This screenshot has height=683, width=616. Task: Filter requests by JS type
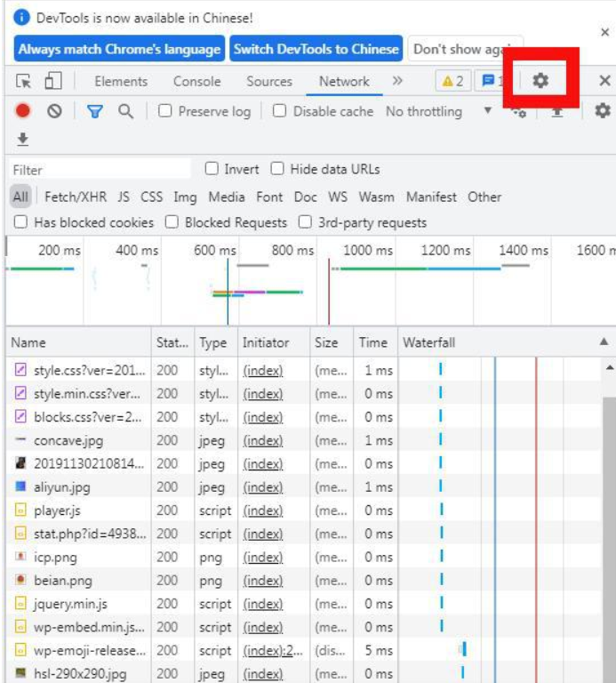click(124, 197)
